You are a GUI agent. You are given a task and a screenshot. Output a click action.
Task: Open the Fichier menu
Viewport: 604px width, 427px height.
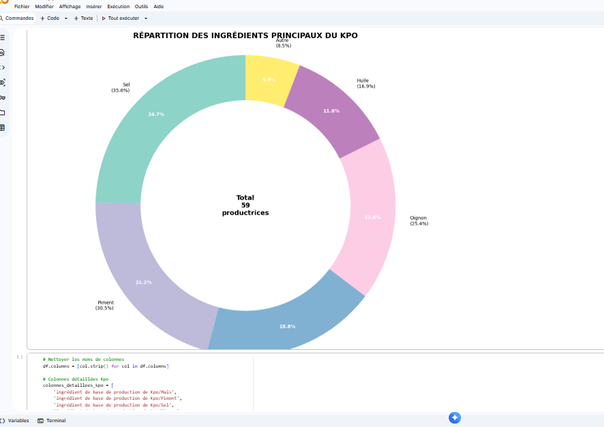tap(21, 6)
